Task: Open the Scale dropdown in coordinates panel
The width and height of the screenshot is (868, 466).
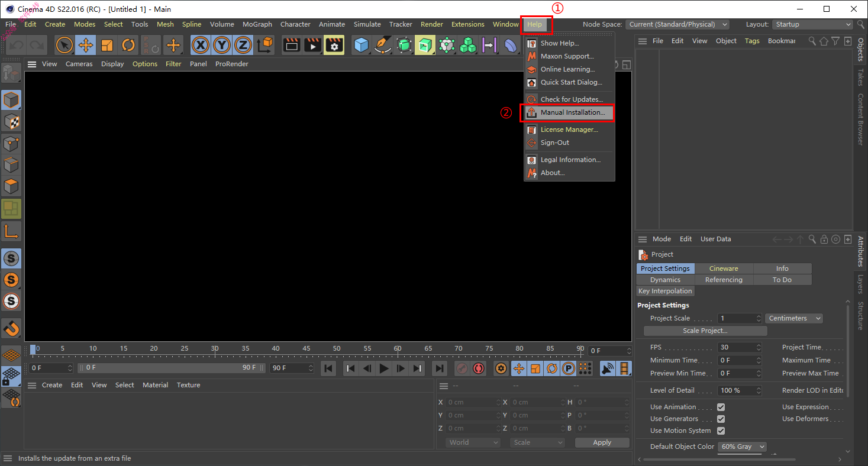Action: pos(538,442)
